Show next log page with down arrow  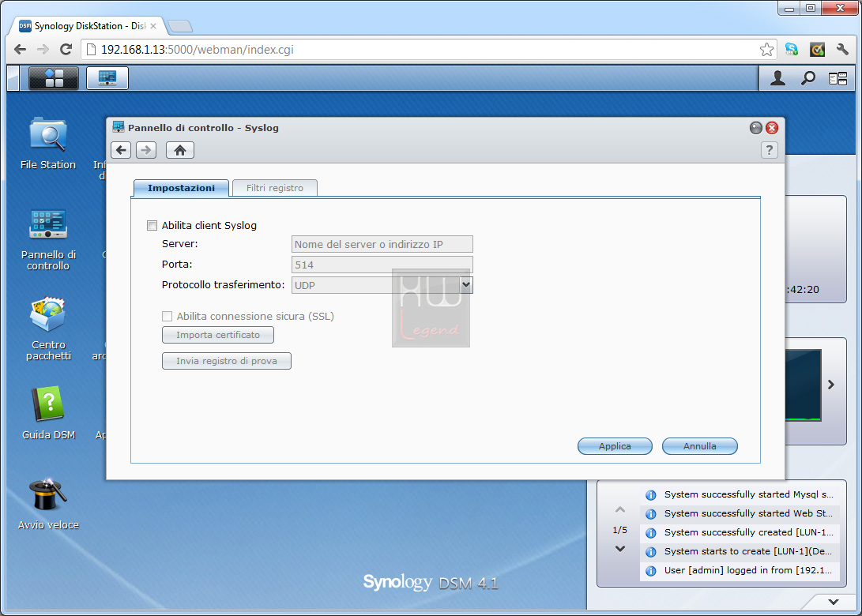620,548
